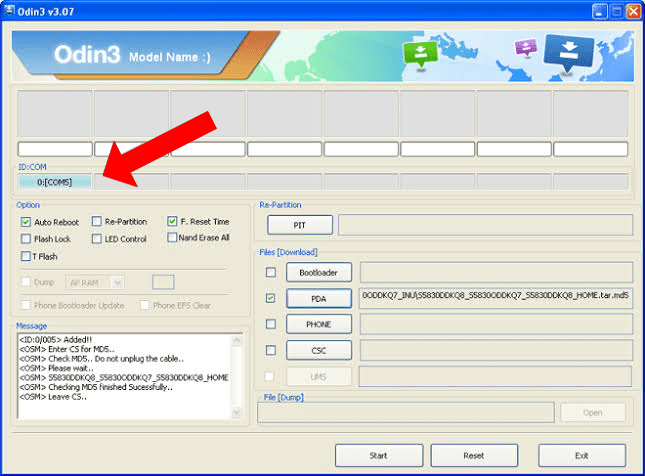
Task: Turn on the LED Control option
Action: pos(97,239)
